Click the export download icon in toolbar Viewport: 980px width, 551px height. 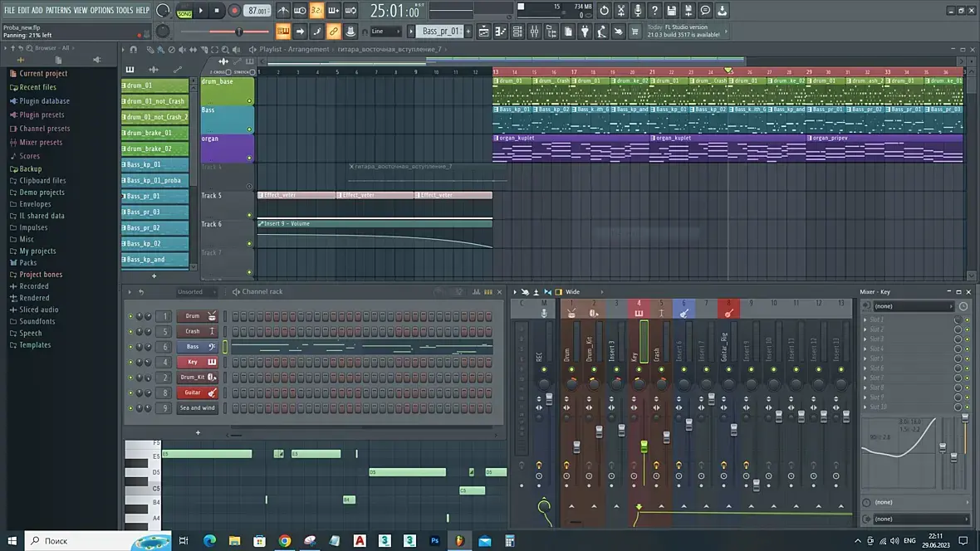722,11
